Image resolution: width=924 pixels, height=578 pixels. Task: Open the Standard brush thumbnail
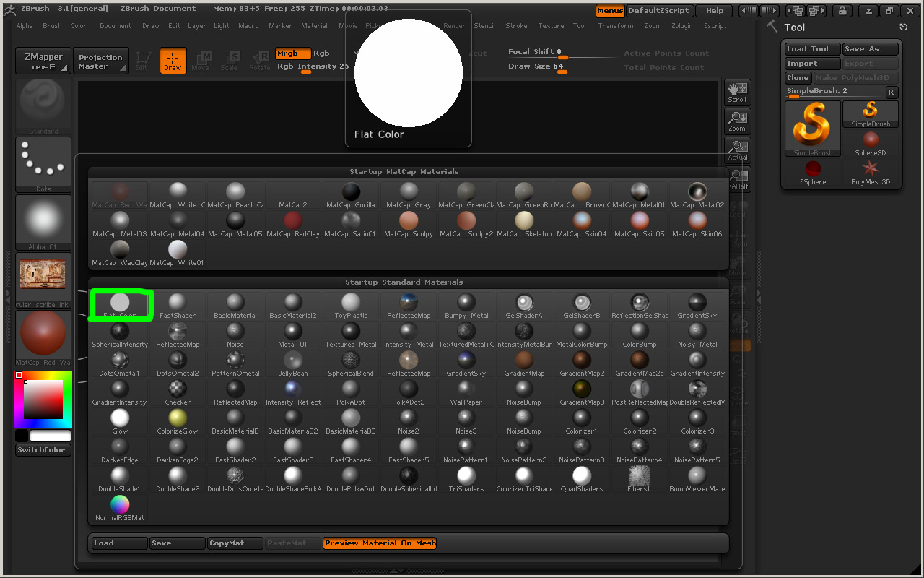click(x=43, y=107)
